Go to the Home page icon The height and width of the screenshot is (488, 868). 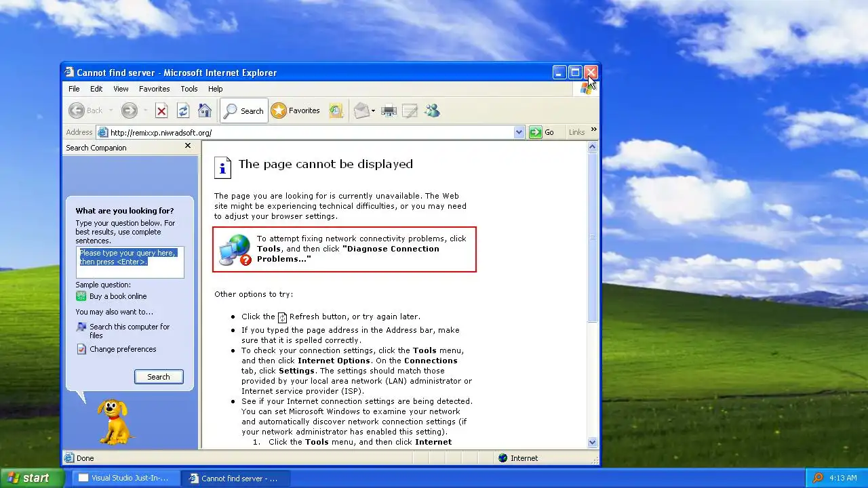(x=205, y=110)
